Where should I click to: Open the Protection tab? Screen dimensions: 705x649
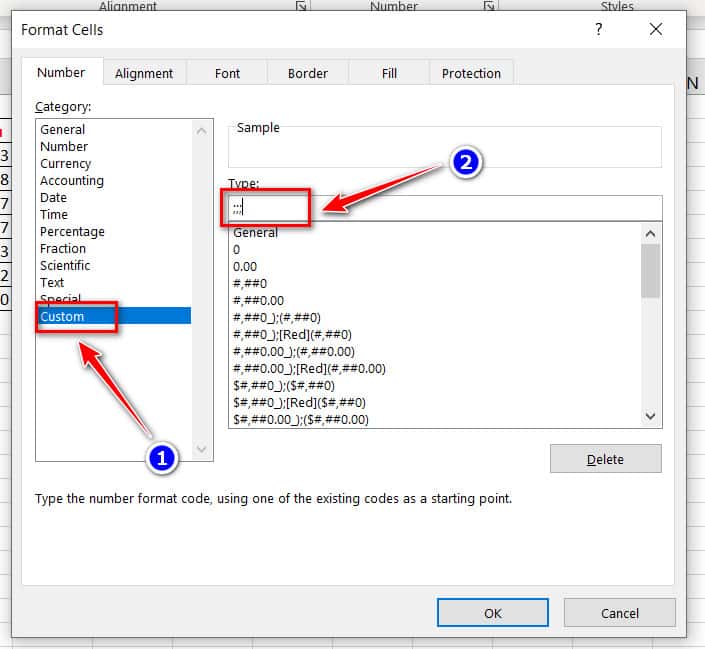coord(471,73)
